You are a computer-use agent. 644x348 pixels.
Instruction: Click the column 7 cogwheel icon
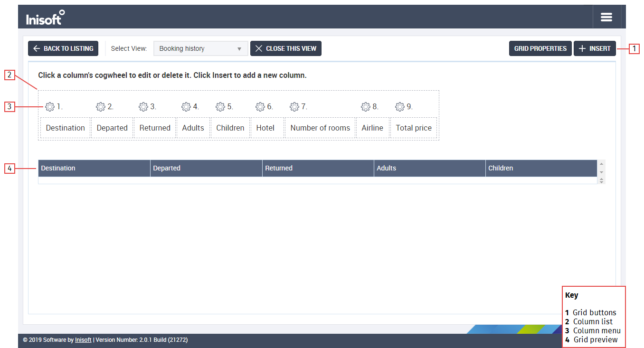coord(294,107)
